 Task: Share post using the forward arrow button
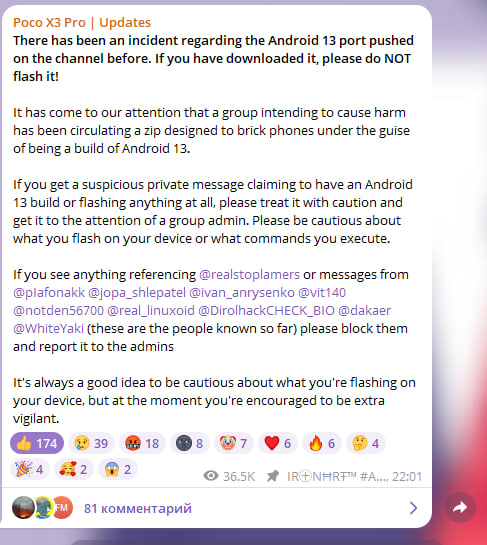coord(460,507)
